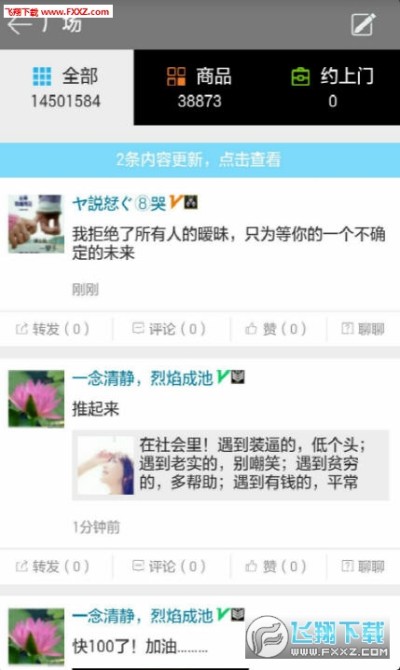Open username link ヤ説怒ぐ⑧哭
The image size is (400, 670).
click(119, 203)
